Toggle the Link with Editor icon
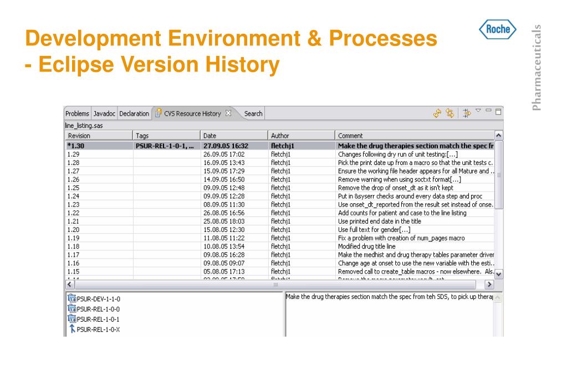The width and height of the screenshot is (567, 392). [x=450, y=114]
